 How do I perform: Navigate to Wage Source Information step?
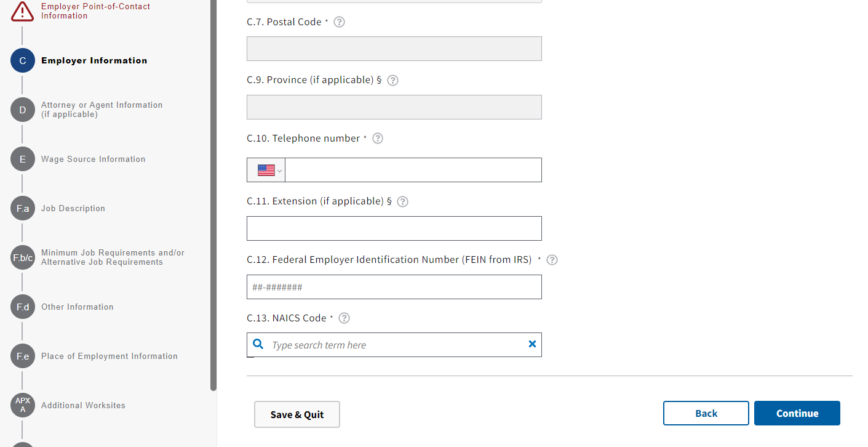click(93, 159)
